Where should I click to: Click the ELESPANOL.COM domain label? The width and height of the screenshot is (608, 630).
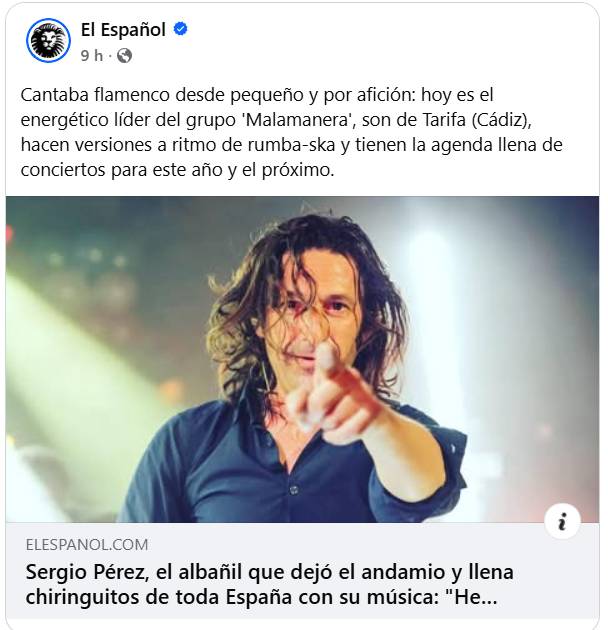click(87, 545)
